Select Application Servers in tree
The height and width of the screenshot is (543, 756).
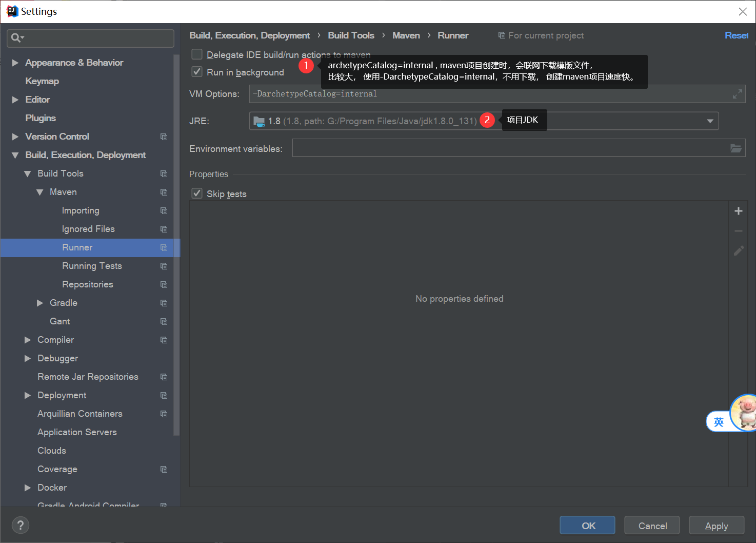[x=77, y=432]
